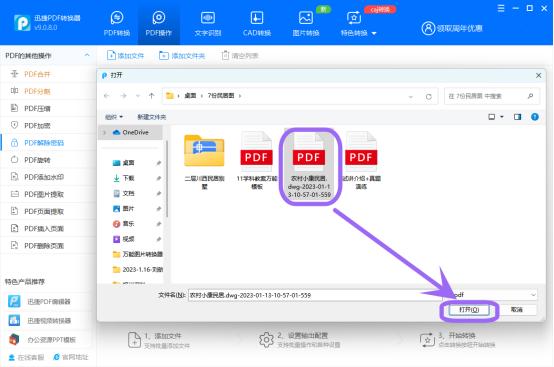Open the view options dropdown arrow
This screenshot has width=554, height=367.
click(502, 117)
